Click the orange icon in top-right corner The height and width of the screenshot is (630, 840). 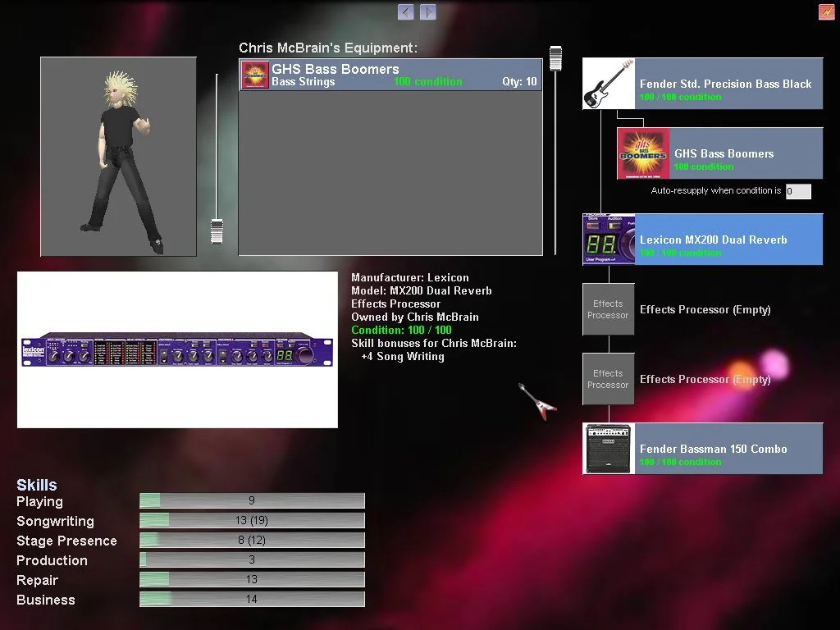[x=826, y=11]
